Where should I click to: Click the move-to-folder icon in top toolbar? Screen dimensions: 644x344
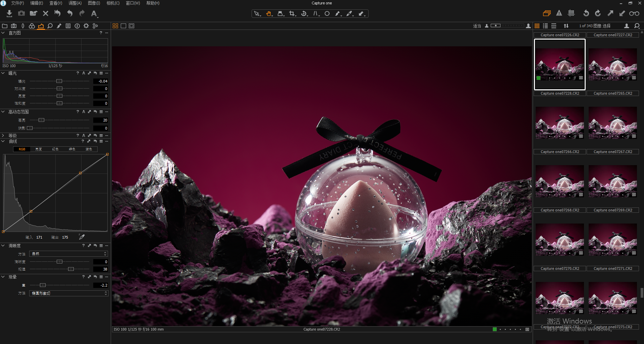point(34,13)
